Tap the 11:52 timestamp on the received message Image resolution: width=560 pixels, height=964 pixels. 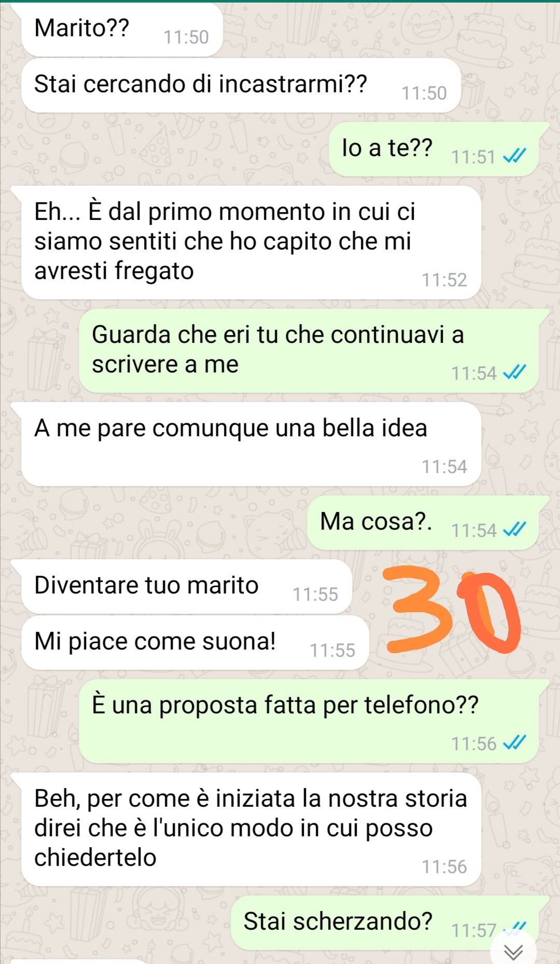[444, 280]
